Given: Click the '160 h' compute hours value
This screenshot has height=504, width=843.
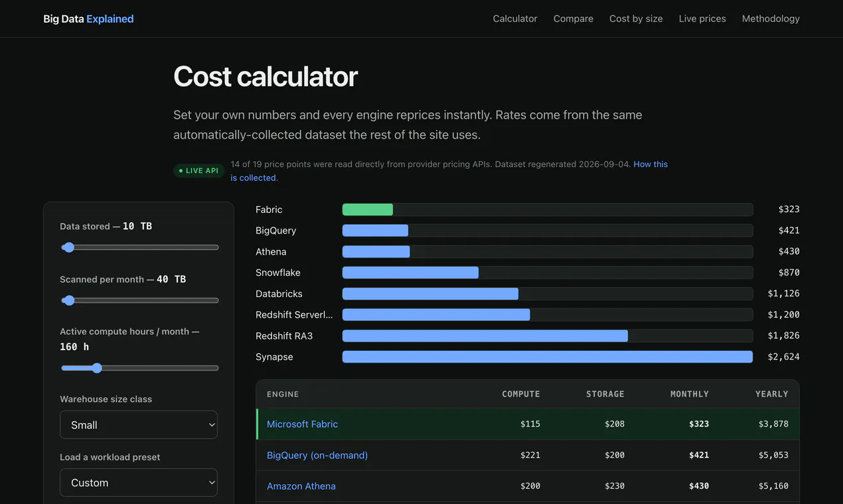Looking at the screenshot, I should click(x=74, y=347).
